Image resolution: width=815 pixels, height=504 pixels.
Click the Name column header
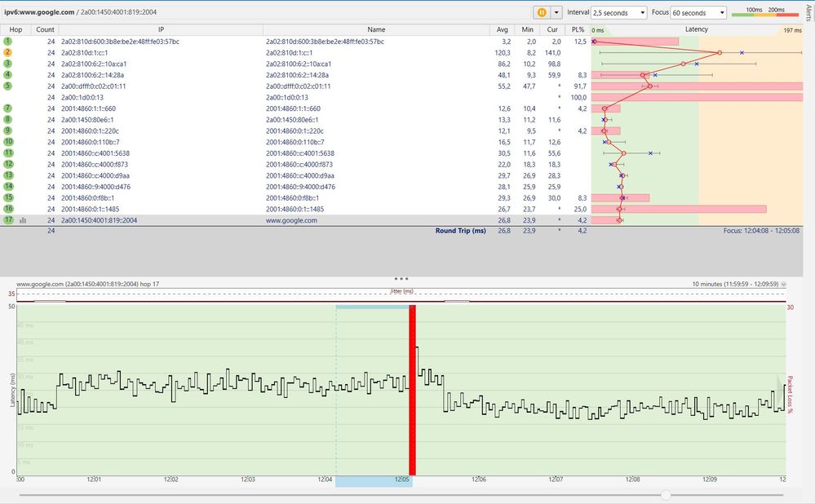click(x=376, y=29)
